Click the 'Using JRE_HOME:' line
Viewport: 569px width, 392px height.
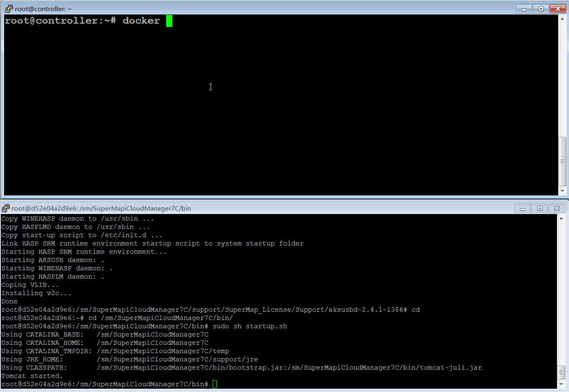tap(130, 359)
